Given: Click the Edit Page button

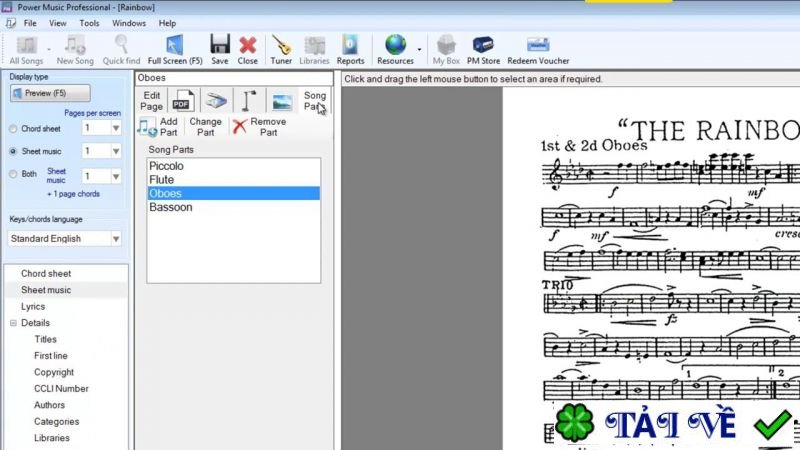Looking at the screenshot, I should [152, 101].
